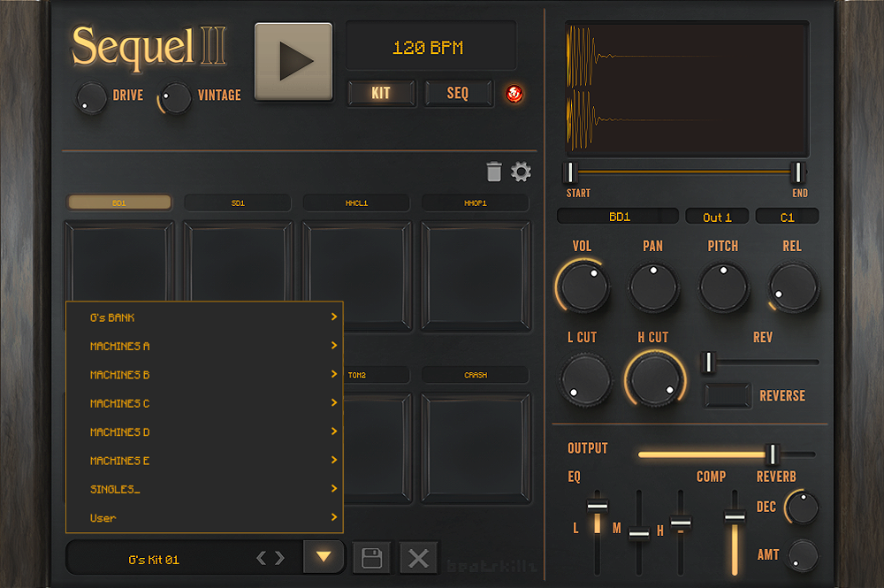Expand the MACHINES C submenu
The height and width of the screenshot is (588, 884).
[204, 404]
